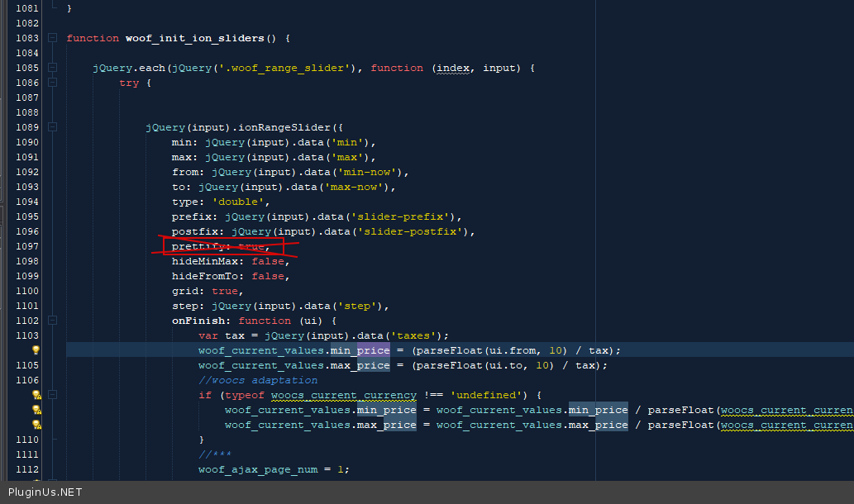Click the lightbulb hint on the min_price line
Screen dimensions: 854x504
click(x=36, y=350)
